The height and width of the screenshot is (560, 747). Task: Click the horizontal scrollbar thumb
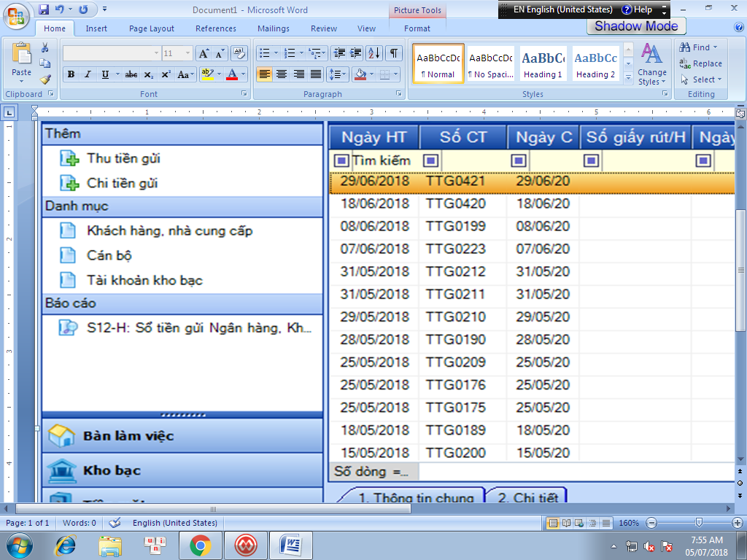[214, 508]
